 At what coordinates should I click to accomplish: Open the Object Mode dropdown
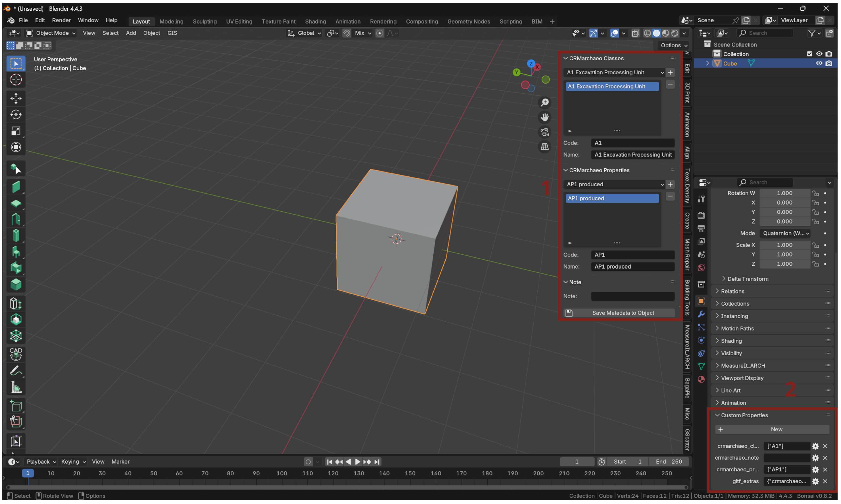coord(51,33)
